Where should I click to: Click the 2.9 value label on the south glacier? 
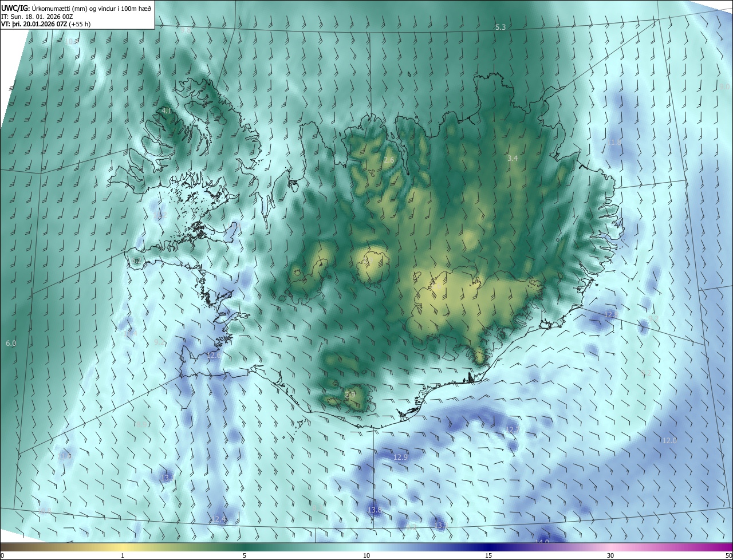tap(350, 395)
